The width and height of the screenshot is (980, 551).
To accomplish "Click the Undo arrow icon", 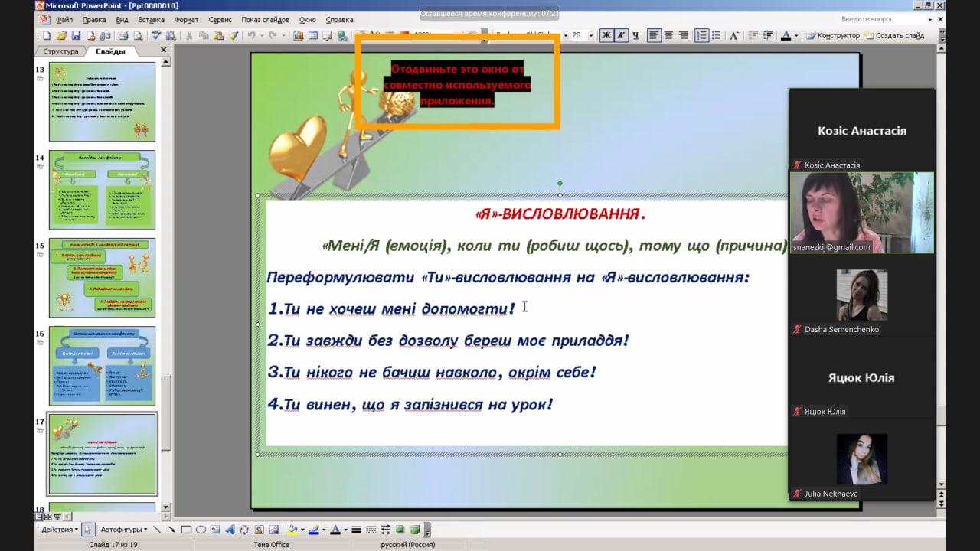I will pyautogui.click(x=252, y=35).
